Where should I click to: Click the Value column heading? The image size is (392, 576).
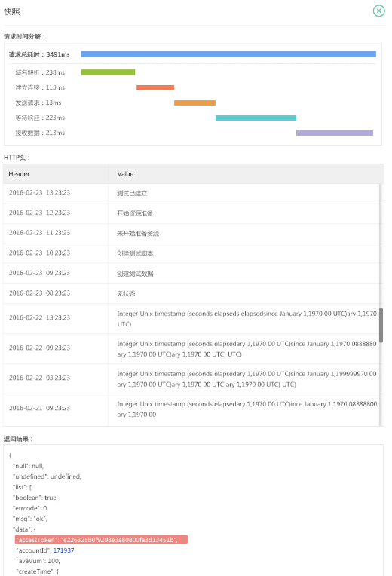click(x=125, y=174)
